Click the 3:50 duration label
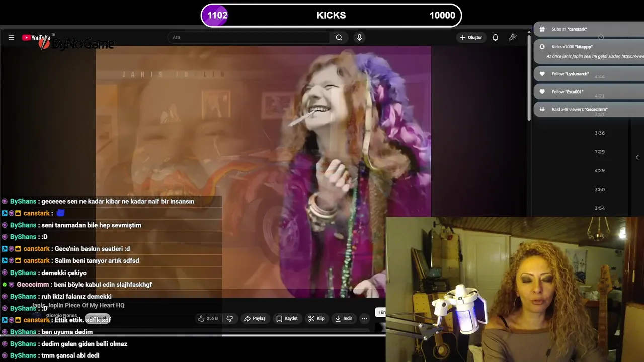 (599, 190)
